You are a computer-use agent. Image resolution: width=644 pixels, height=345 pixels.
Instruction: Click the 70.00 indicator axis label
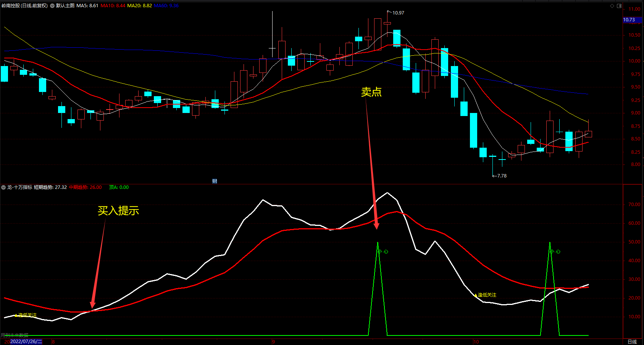[634, 205]
